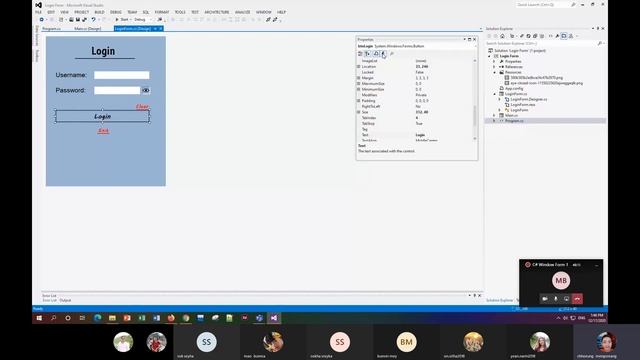Viewport: 640px width, 360px height.
Task: Click the Properties wrench icon in Solution Explorer
Action: (x=557, y=36)
